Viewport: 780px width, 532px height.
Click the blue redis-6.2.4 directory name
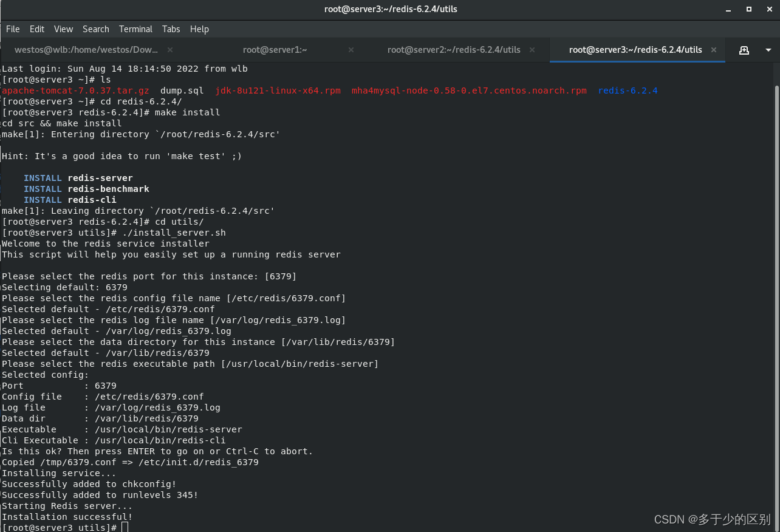[x=628, y=90]
